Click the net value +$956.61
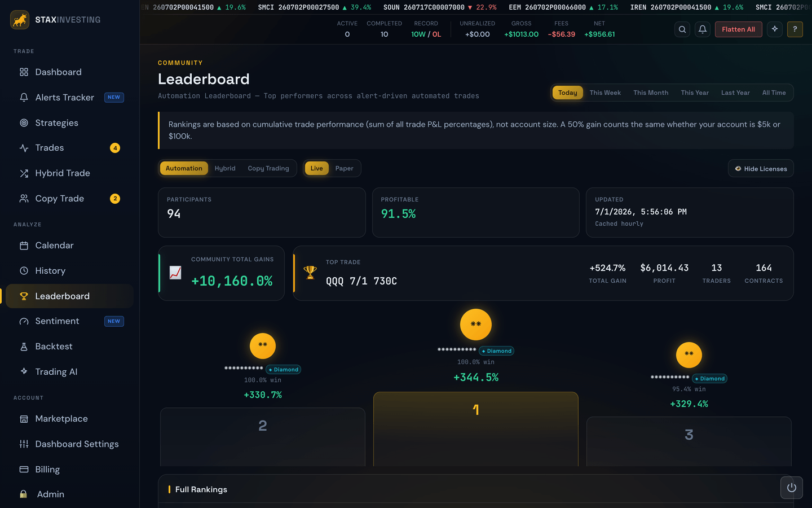812x508 pixels. (x=599, y=34)
